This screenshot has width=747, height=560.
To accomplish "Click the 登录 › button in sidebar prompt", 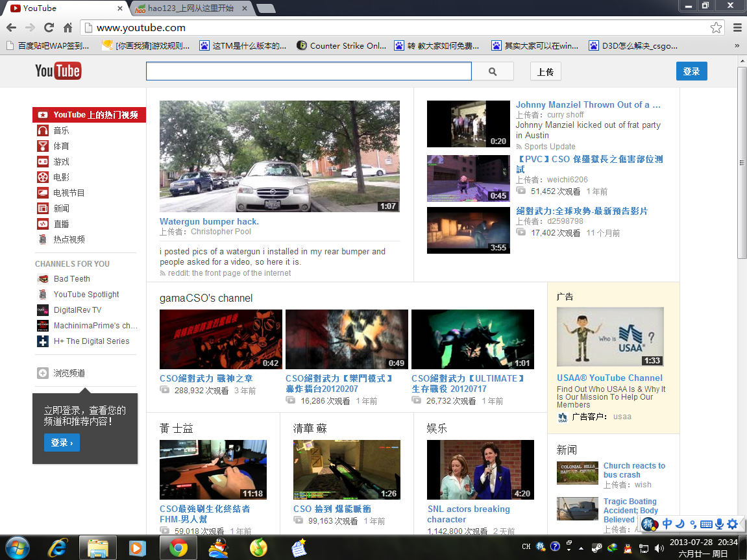I will coord(62,443).
